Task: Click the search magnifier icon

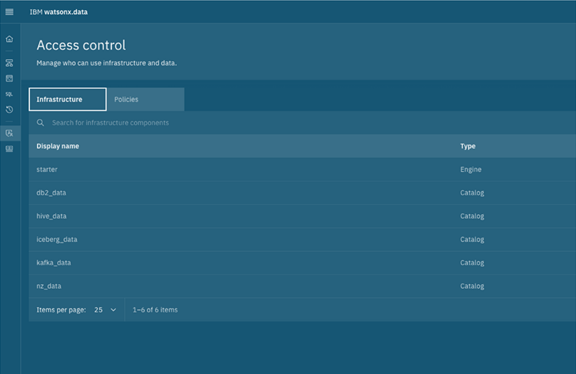Action: [40, 123]
